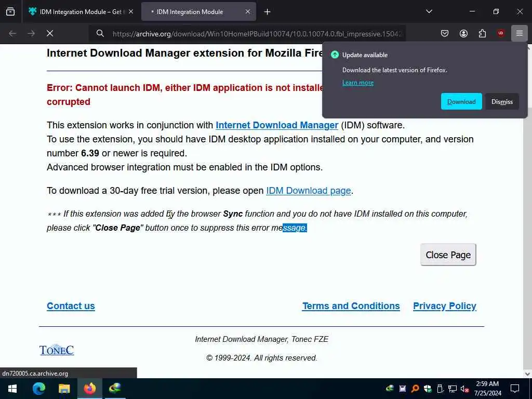Screen dimensions: 532x399
Task: Click the page heading 'Internet Download Manager extension'
Action: (185, 54)
